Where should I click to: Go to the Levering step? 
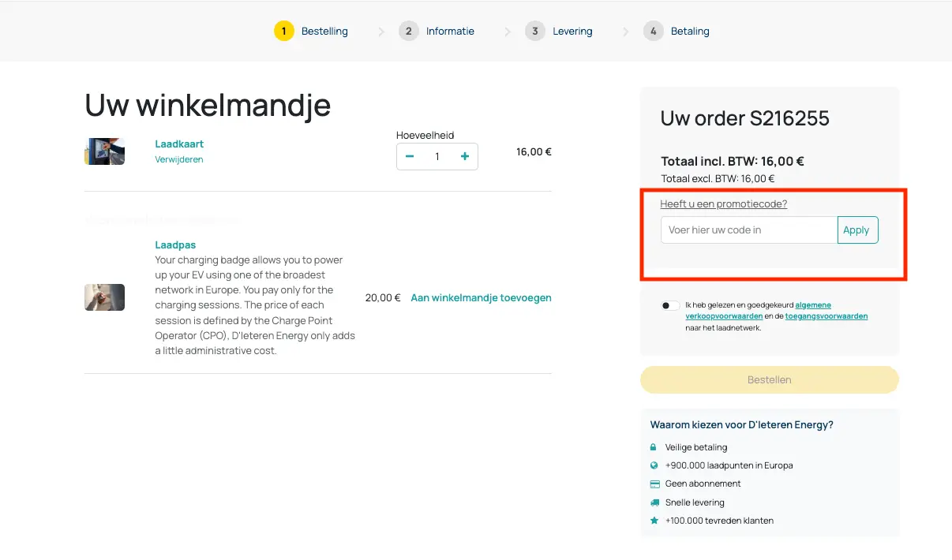tap(572, 32)
